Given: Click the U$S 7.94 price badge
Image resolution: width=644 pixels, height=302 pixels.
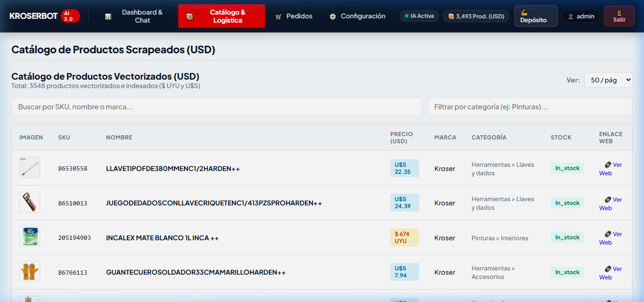Looking at the screenshot, I should click(405, 272).
